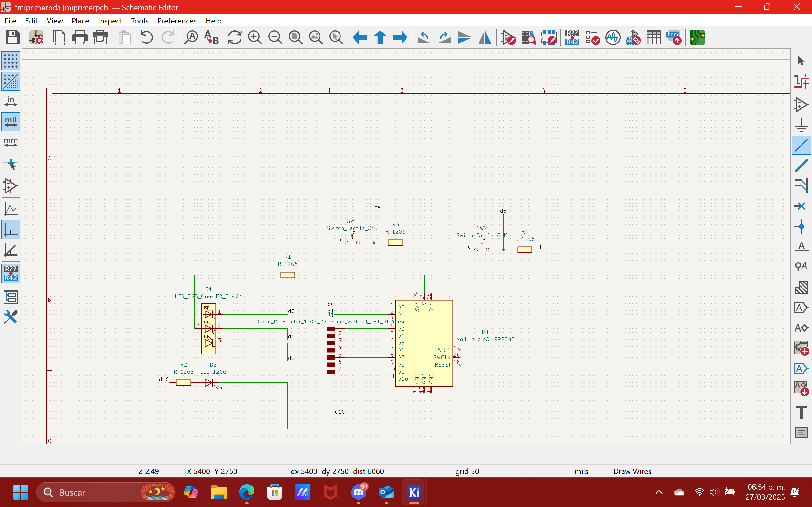Toggle grid overrides
The width and height of the screenshot is (812, 507).
tap(11, 81)
